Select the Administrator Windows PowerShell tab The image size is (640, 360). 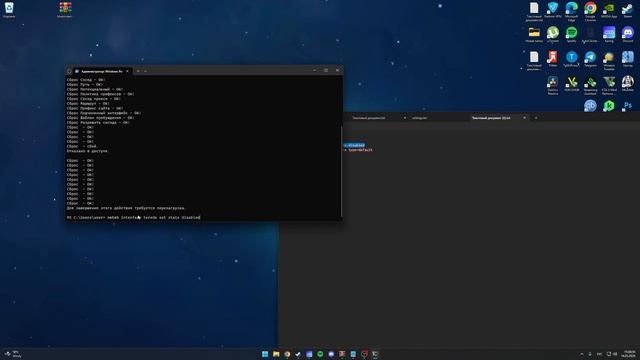102,71
